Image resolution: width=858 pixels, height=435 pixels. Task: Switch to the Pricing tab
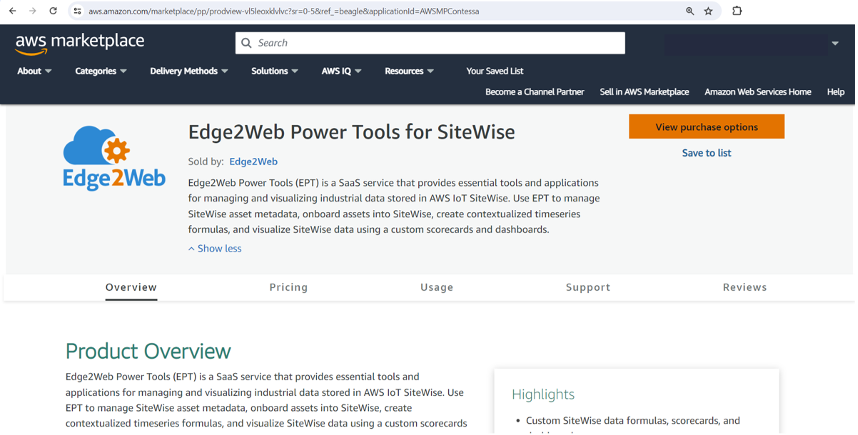288,287
